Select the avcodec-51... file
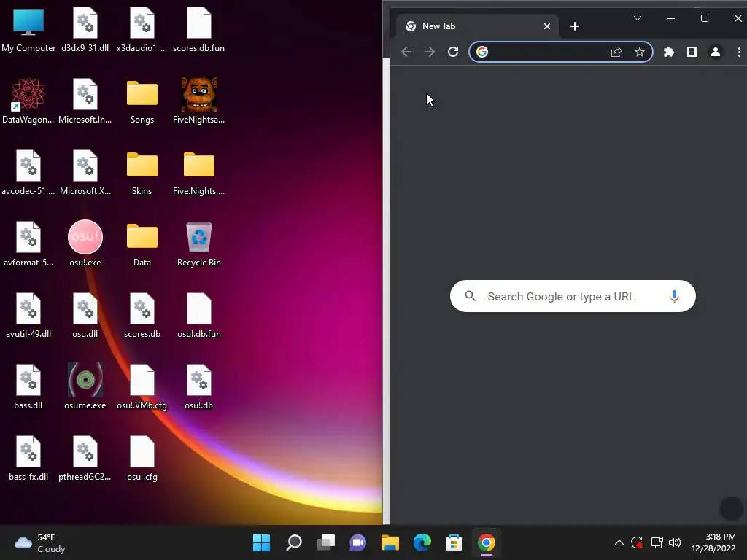This screenshot has height=560, width=747. [x=28, y=172]
